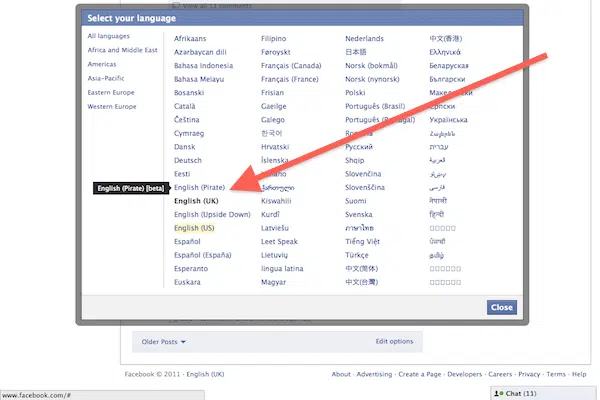Filter by Eastern Europe region
The width and height of the screenshot is (600, 400).
coord(111,92)
